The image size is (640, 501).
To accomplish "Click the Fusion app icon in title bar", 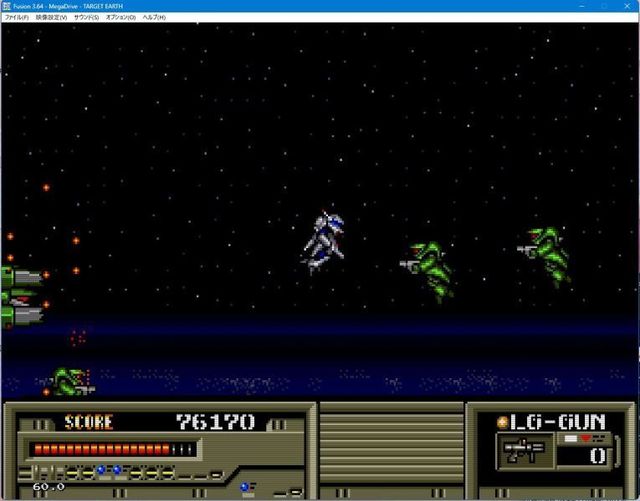I will pyautogui.click(x=6, y=6).
